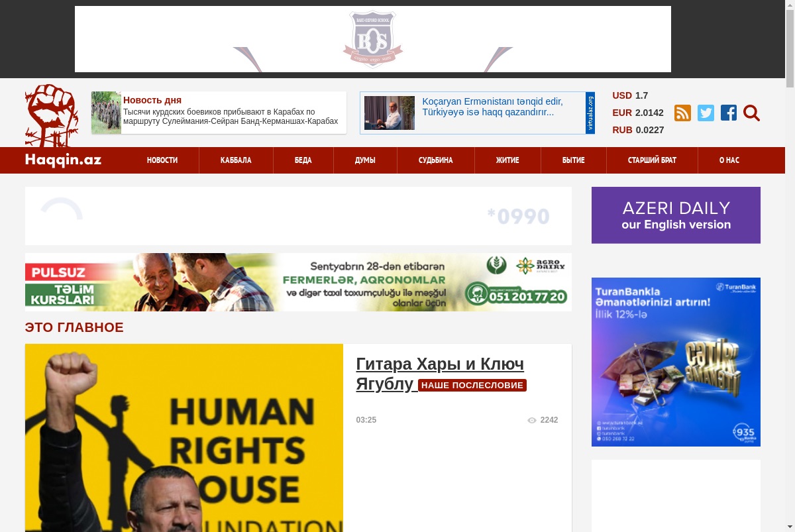795x532 pixels.
Task: Click the Koçaryan article thumbnail image
Action: click(x=390, y=113)
